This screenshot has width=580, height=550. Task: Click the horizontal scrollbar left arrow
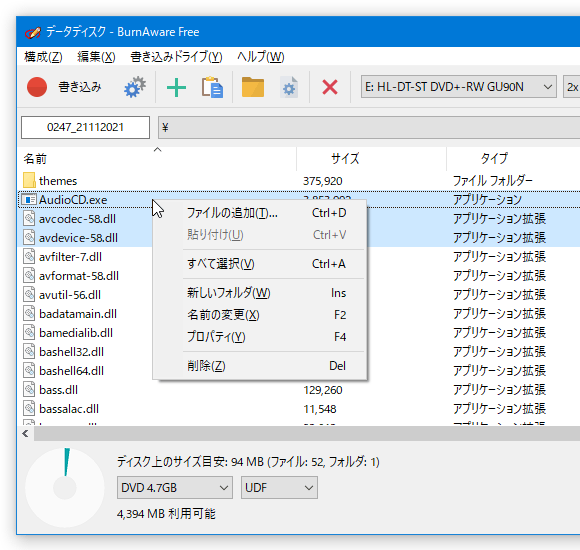point(26,433)
